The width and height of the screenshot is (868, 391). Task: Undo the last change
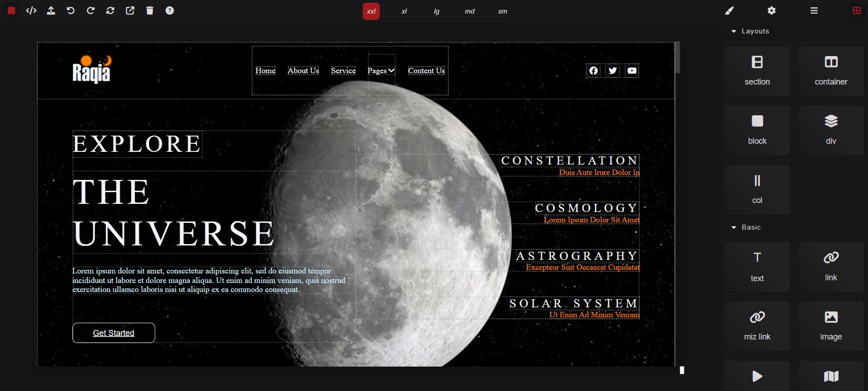(x=71, y=11)
